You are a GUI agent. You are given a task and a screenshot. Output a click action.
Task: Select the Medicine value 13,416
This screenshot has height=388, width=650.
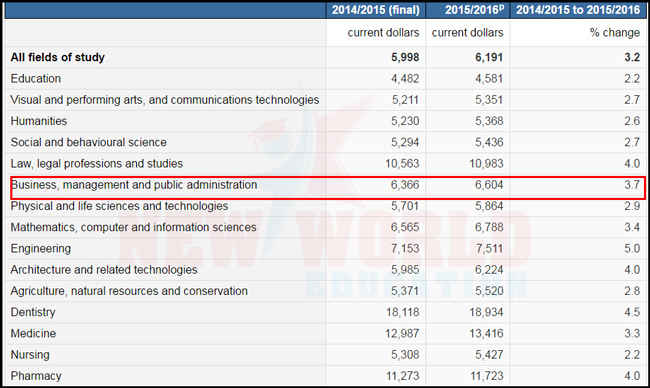click(x=486, y=333)
